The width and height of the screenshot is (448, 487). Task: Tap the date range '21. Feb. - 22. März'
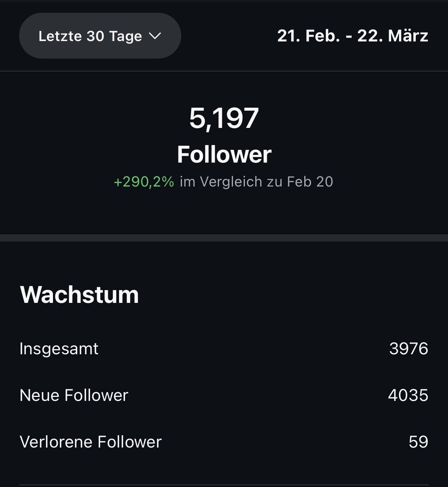pyautogui.click(x=352, y=36)
